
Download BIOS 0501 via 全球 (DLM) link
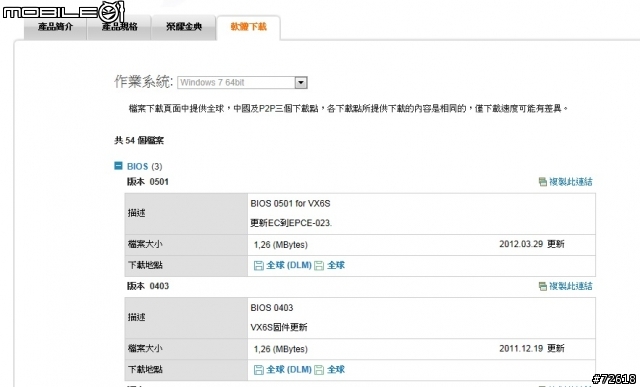pos(289,265)
